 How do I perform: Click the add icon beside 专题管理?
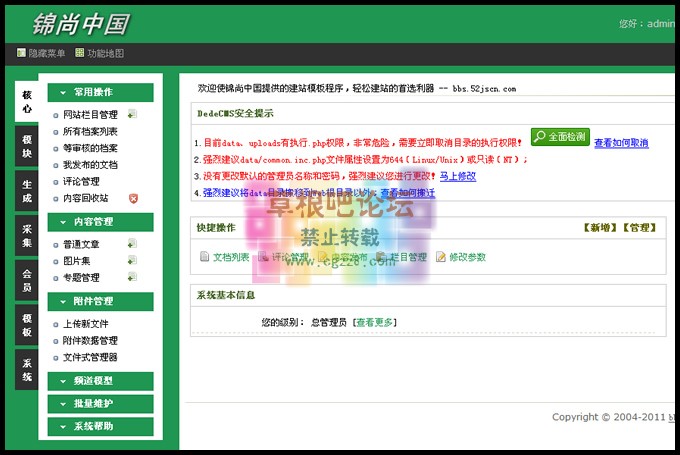132,277
